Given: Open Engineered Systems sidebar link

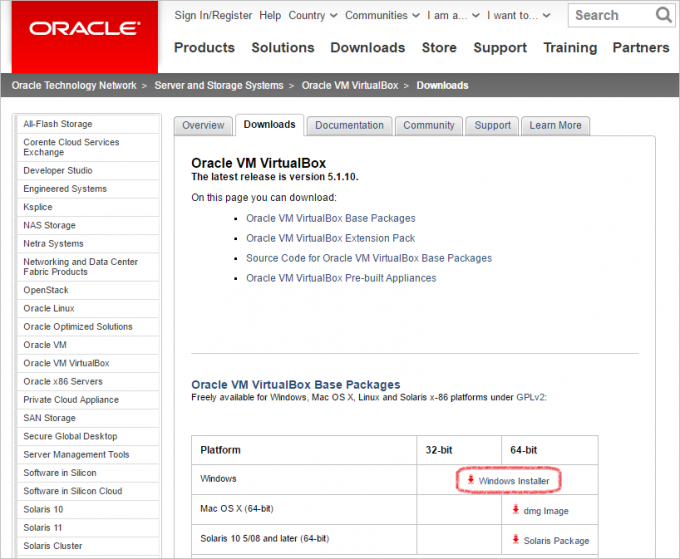Looking at the screenshot, I should point(65,189).
